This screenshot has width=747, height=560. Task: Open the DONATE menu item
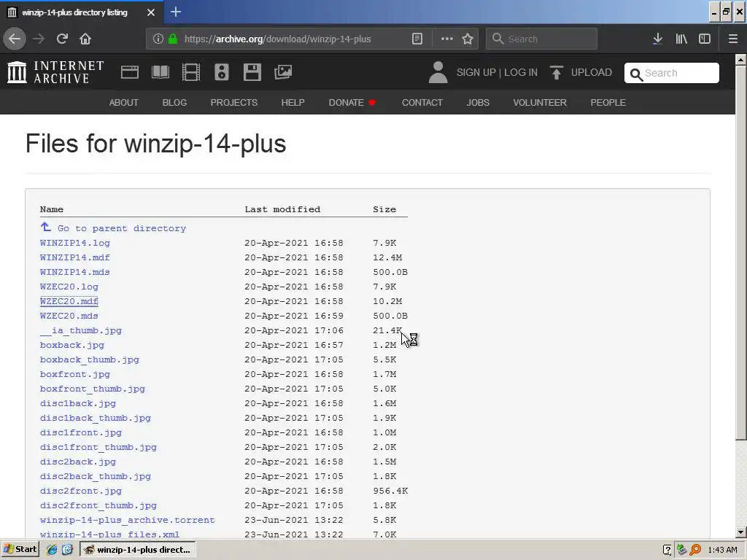pyautogui.click(x=352, y=102)
